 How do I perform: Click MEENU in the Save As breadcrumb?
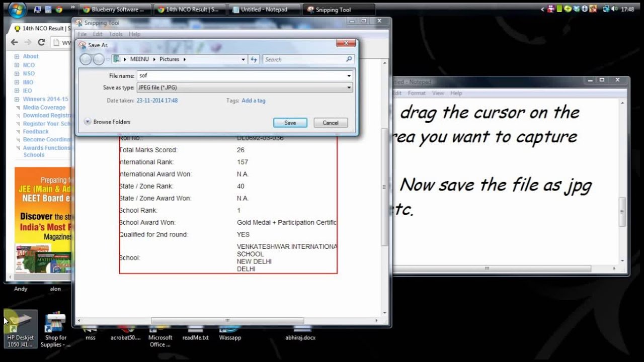(139, 59)
